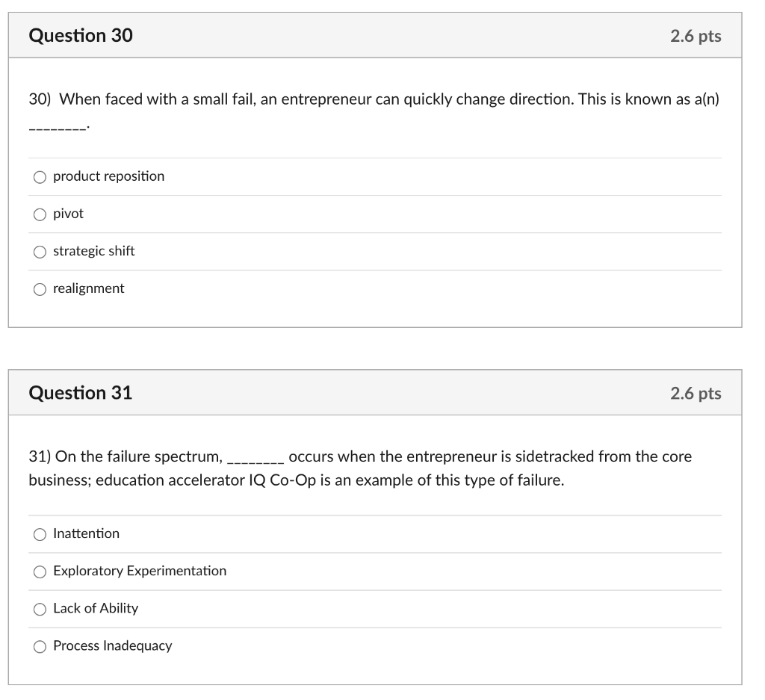The width and height of the screenshot is (765, 700).
Task: Click the Question 30 prompt text
Action: click(x=374, y=99)
